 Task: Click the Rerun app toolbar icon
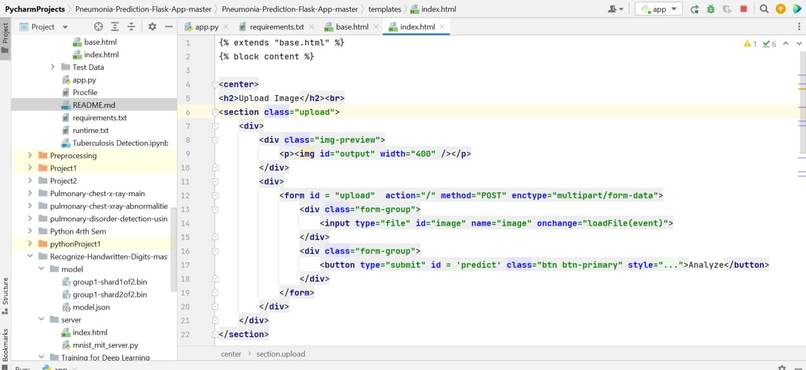point(694,9)
